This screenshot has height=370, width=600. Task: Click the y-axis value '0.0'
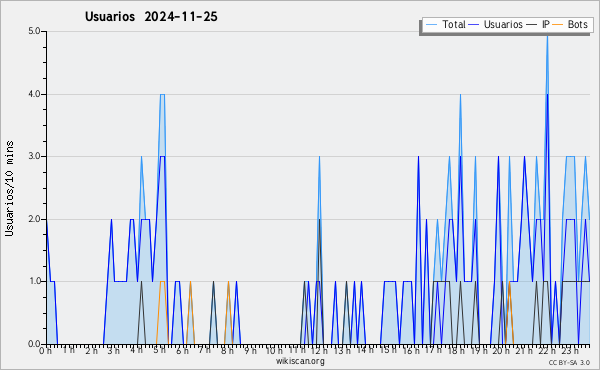pos(34,344)
